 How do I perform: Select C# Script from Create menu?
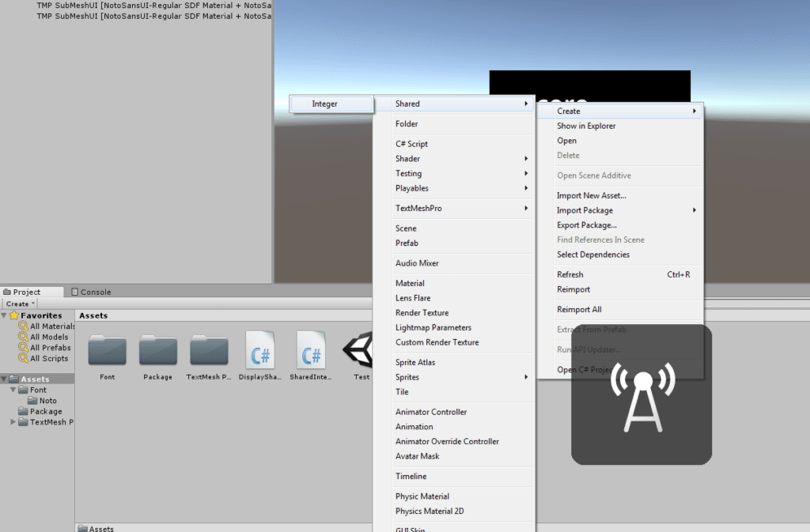click(411, 144)
